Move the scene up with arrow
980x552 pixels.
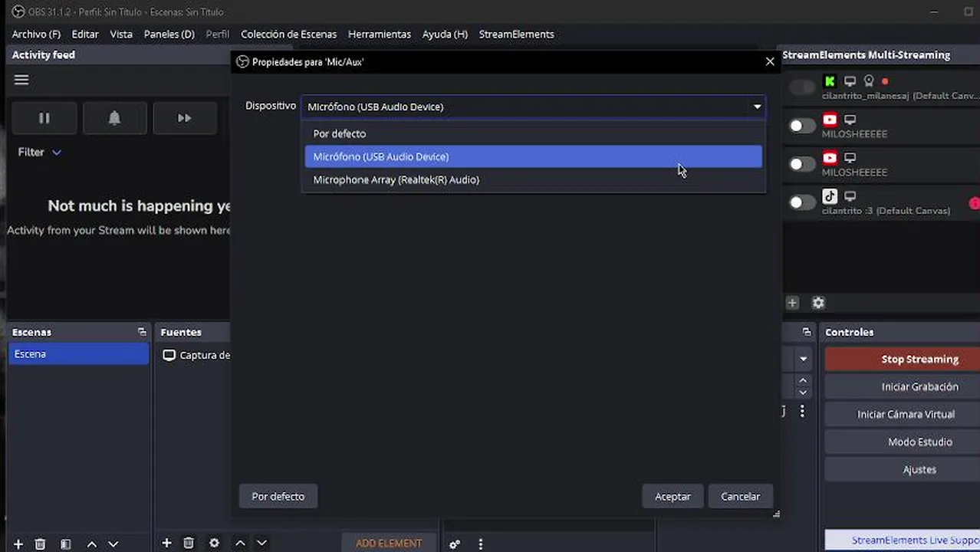click(x=92, y=544)
